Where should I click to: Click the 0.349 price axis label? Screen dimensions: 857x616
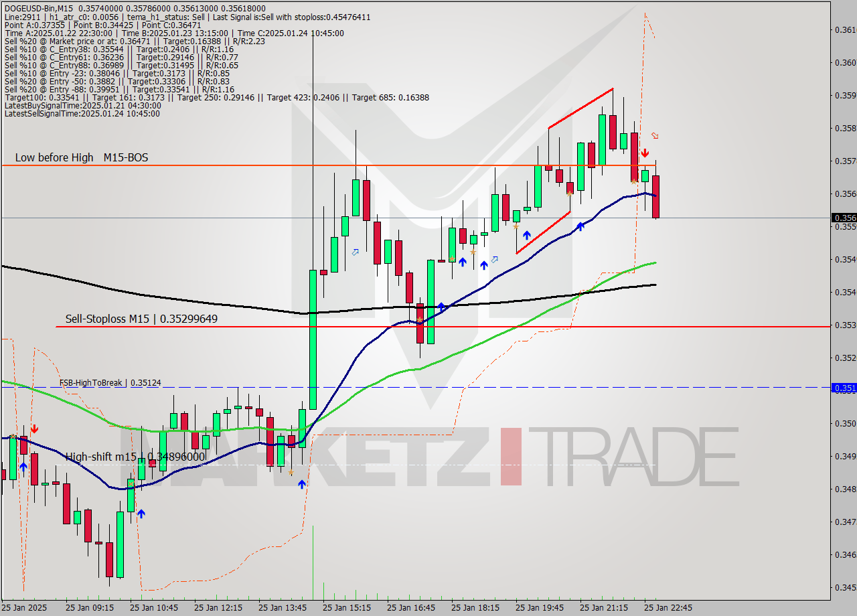845,456
